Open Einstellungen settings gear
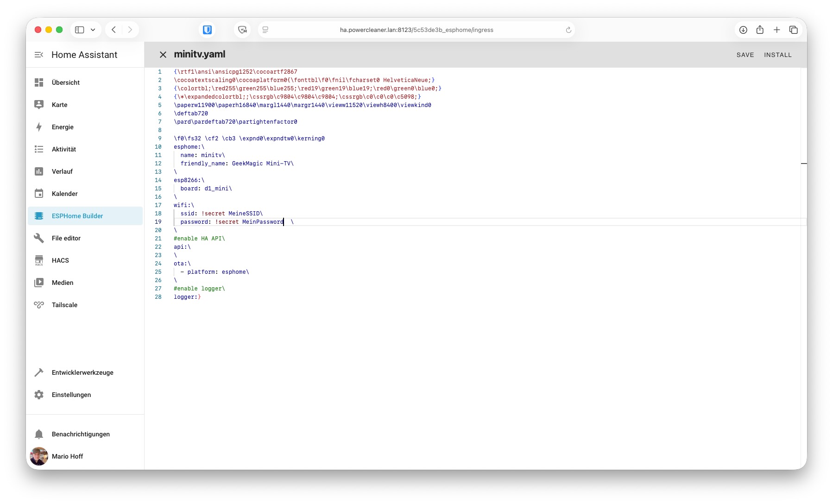 coord(39,395)
